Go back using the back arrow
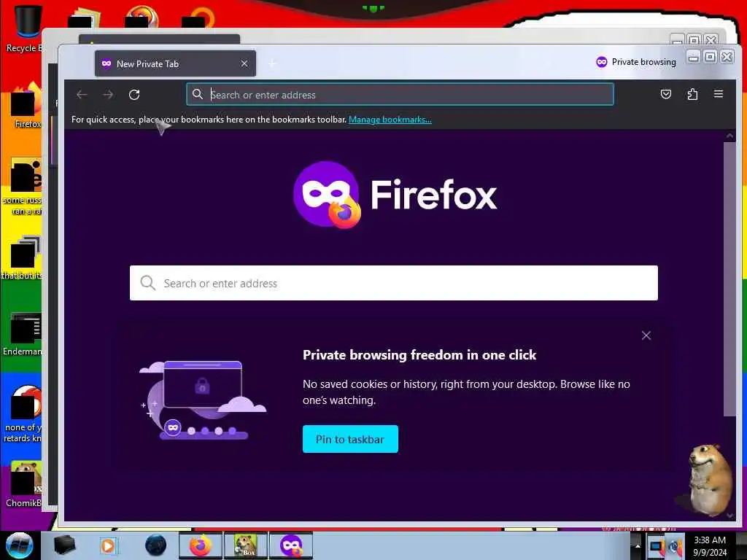 pyautogui.click(x=82, y=95)
